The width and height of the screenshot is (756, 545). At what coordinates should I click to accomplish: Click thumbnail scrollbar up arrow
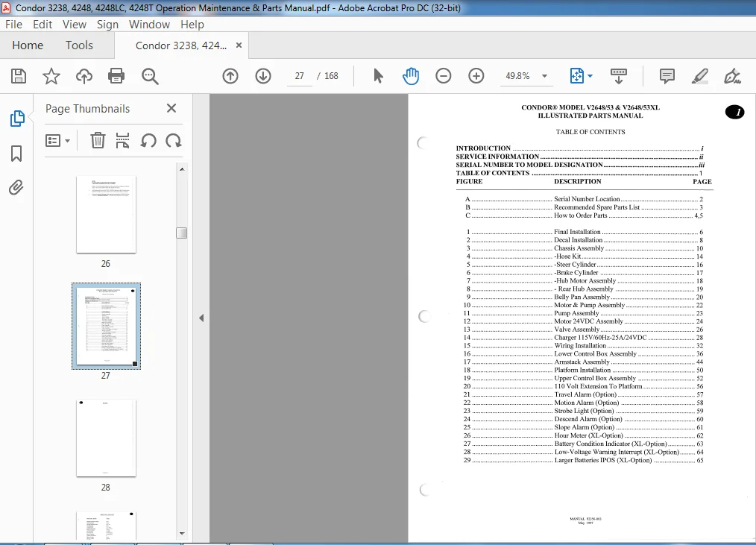[182, 169]
